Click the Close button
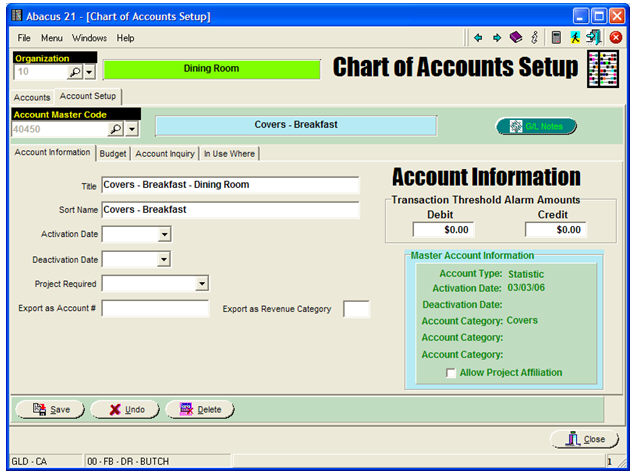Image resolution: width=634 pixels, height=475 pixels. pos(585,439)
